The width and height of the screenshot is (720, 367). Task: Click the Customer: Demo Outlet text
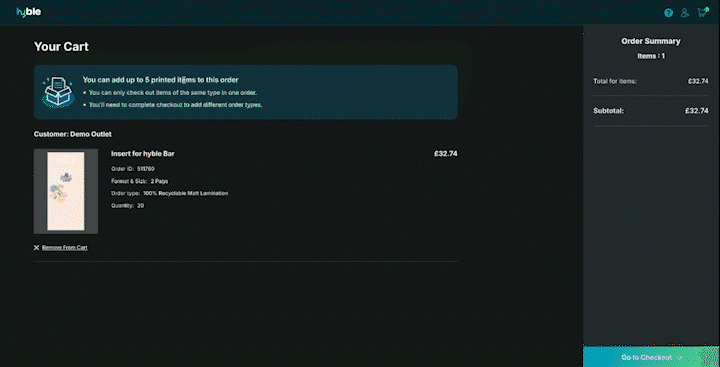pos(73,134)
